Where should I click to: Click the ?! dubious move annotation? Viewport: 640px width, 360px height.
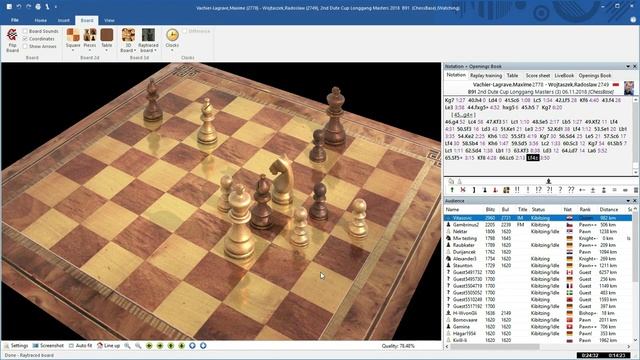549,190
